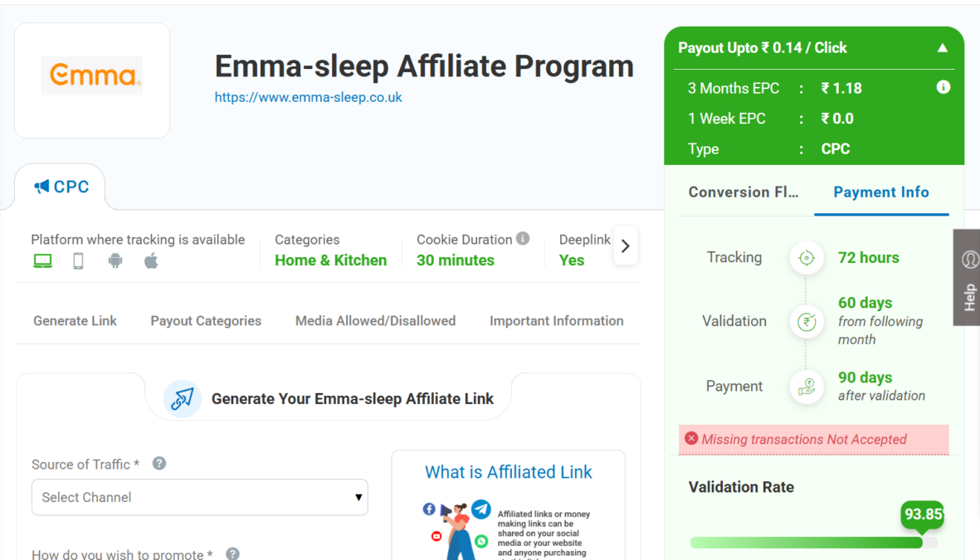Click the ₹ 1.18 EPC value

[841, 89]
